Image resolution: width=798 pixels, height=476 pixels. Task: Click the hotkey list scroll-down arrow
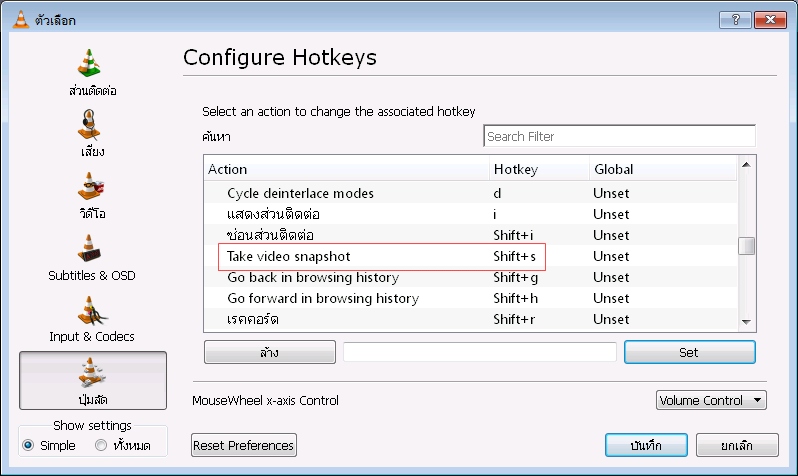(x=746, y=322)
